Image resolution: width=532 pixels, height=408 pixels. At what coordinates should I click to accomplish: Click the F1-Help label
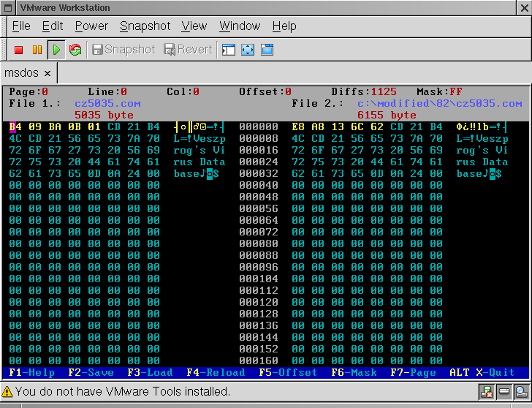click(x=32, y=373)
